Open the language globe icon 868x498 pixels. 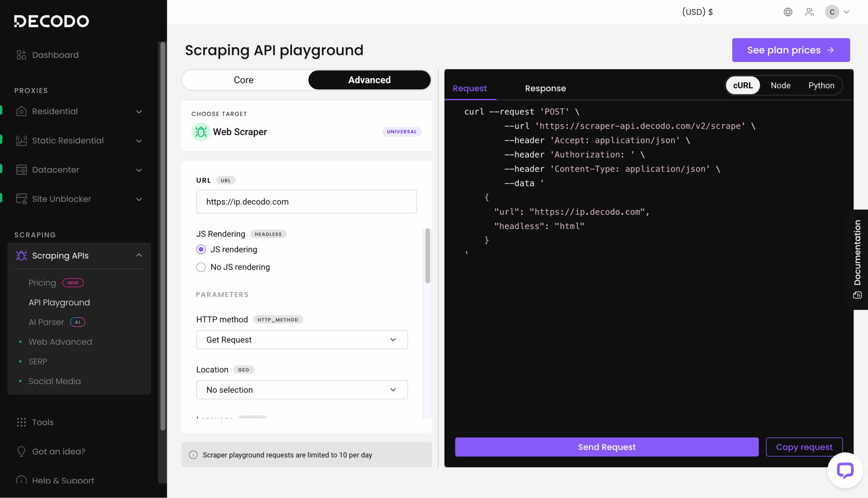788,12
